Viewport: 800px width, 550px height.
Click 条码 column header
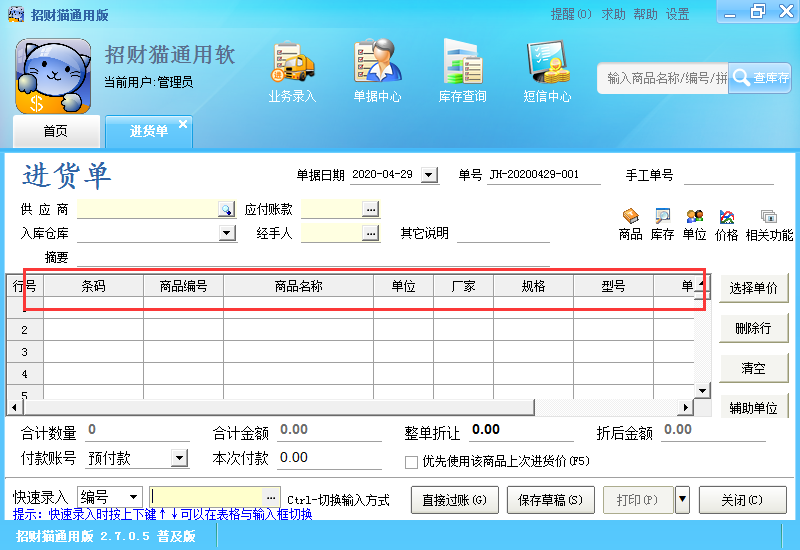tap(93, 286)
